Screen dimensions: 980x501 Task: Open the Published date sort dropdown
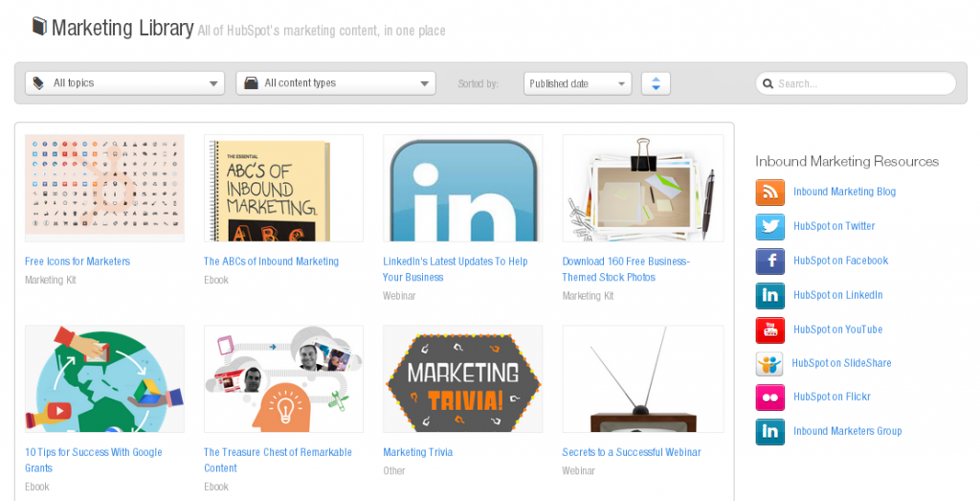coord(577,83)
